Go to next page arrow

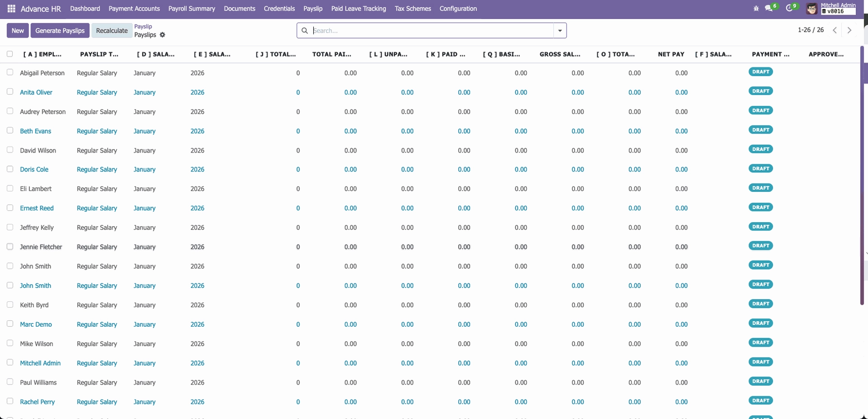click(x=849, y=30)
